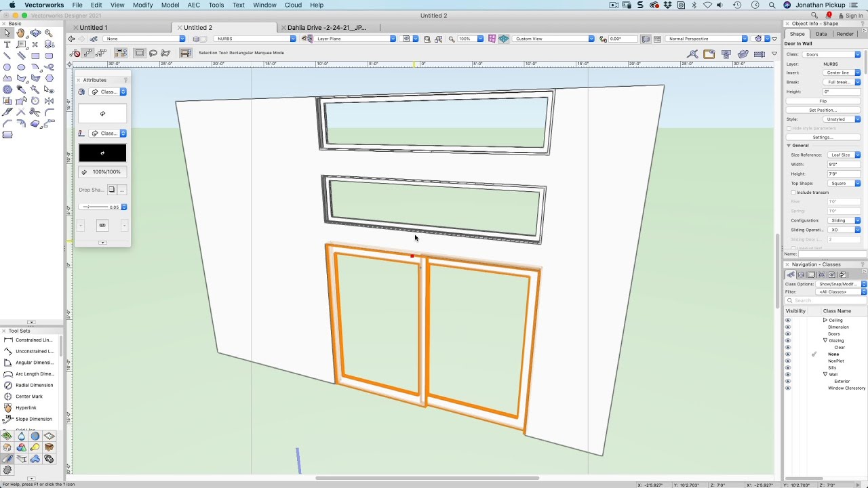
Task: Click the previous view arrow in View bar
Action: point(72,39)
